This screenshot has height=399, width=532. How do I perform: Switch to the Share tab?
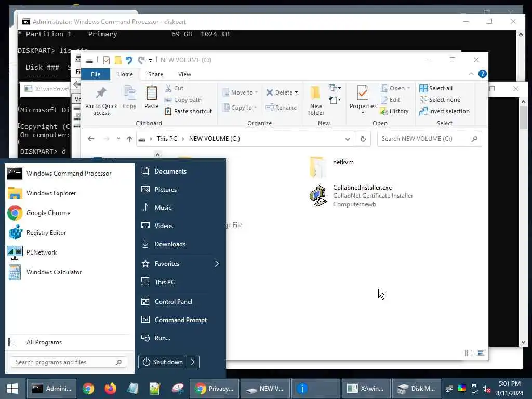tap(155, 74)
